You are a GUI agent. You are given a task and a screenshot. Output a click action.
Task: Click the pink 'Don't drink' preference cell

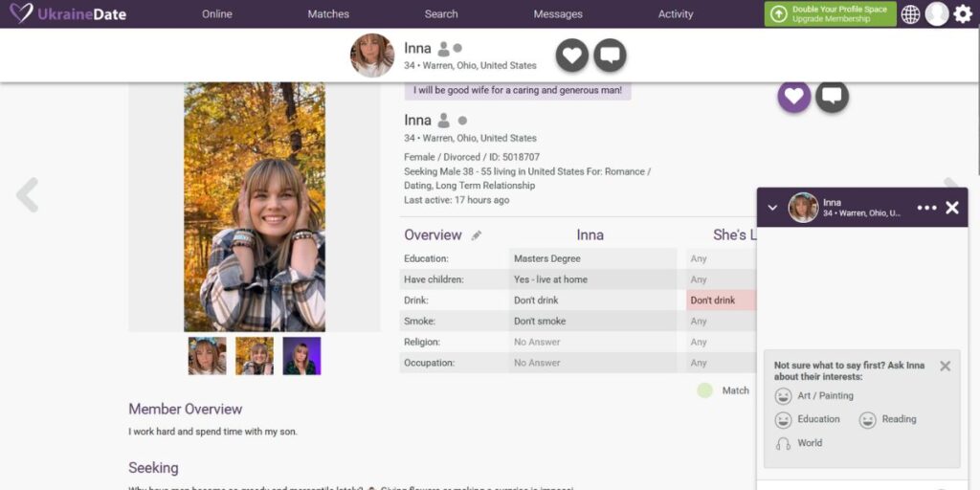pyautogui.click(x=722, y=300)
